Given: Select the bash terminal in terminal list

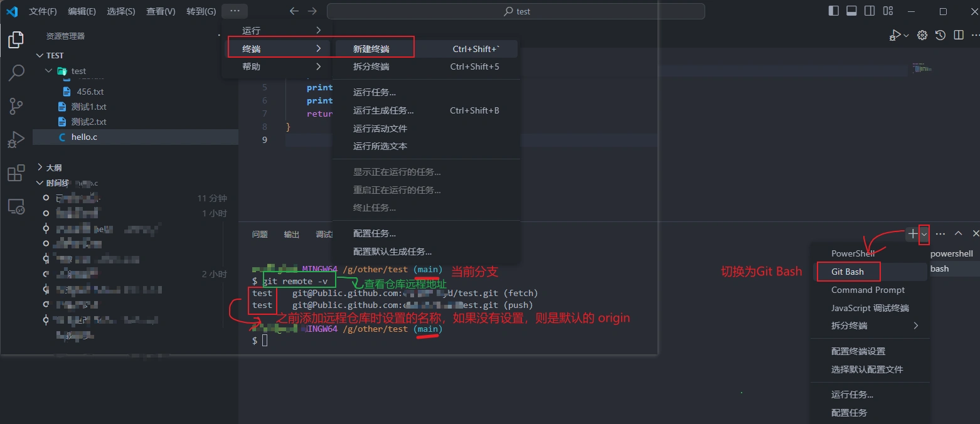Looking at the screenshot, I should click(954, 268).
